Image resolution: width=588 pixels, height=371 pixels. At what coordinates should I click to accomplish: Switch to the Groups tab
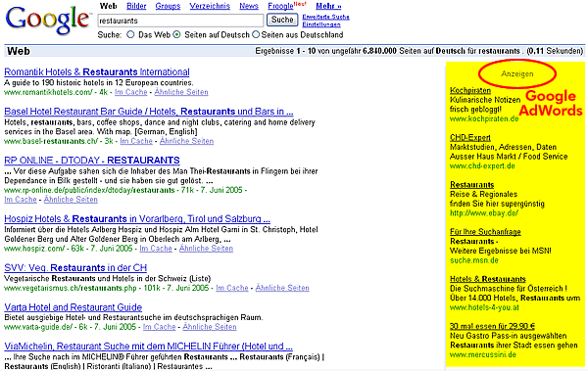[x=168, y=6]
